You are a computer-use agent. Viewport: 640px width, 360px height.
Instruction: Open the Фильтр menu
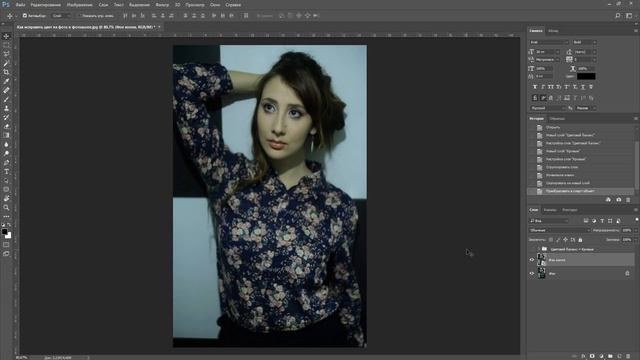[x=162, y=5]
